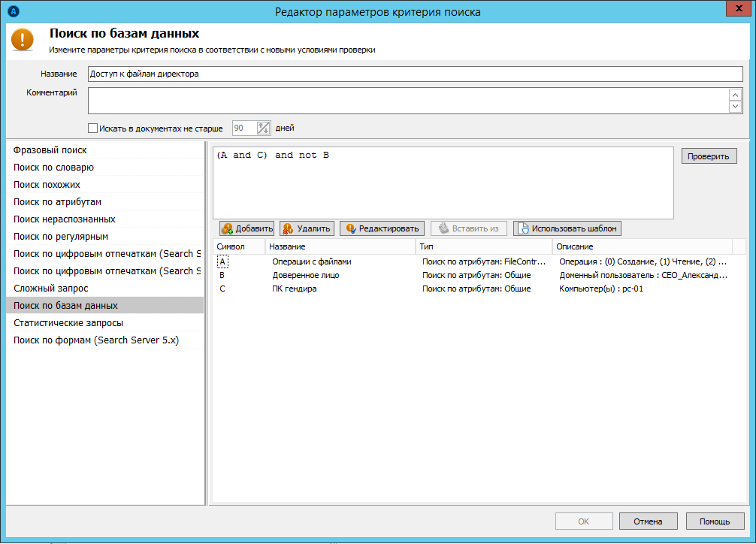The image size is (756, 544).
Task: Click the Удалить button to remove criterion
Action: pos(307,228)
